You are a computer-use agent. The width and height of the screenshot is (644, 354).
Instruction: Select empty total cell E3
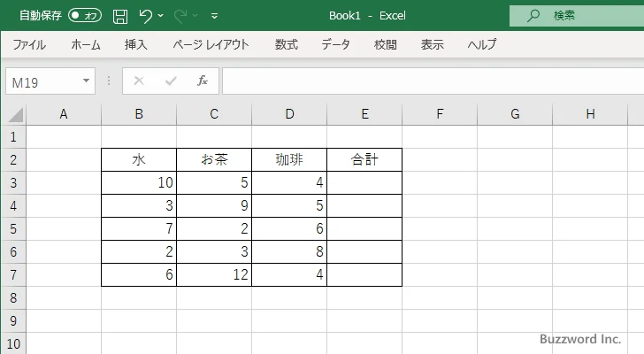[x=364, y=182]
